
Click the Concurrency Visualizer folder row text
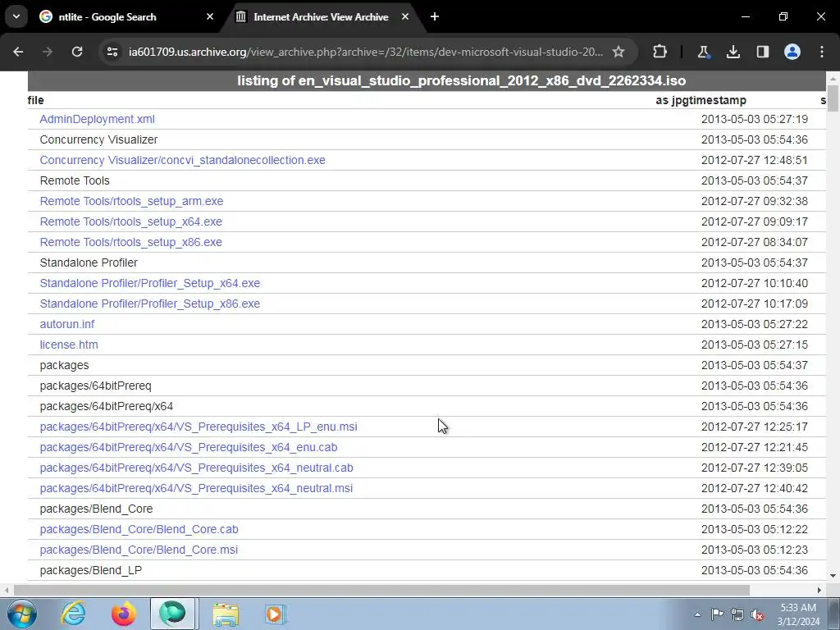tap(98, 139)
